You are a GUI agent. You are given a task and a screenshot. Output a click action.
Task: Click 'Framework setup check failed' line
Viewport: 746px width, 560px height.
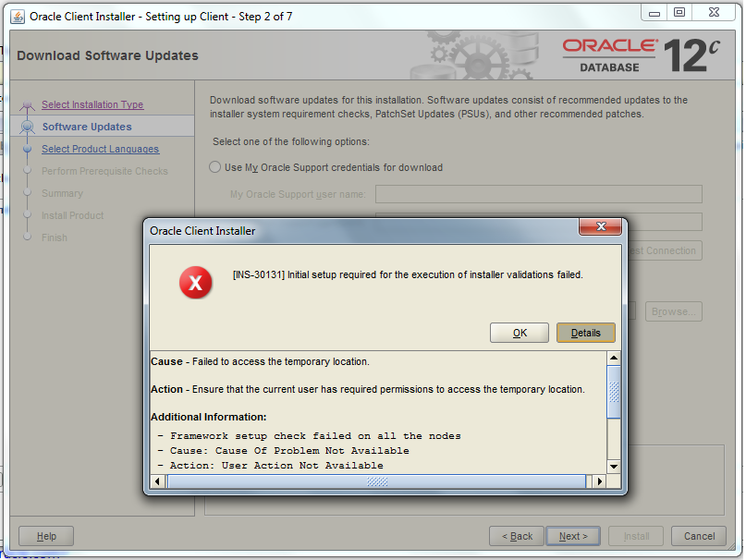[310, 436]
